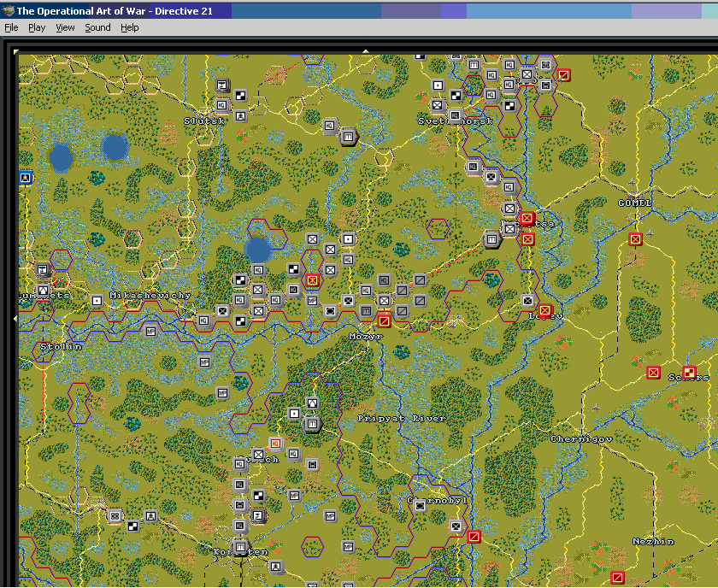Click the Mozyr town label
Screen dimensions: 718x588
[x=366, y=337]
